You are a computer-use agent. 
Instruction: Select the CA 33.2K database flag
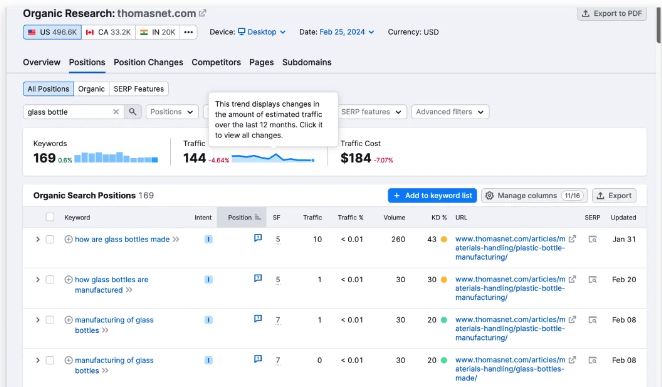pos(109,32)
